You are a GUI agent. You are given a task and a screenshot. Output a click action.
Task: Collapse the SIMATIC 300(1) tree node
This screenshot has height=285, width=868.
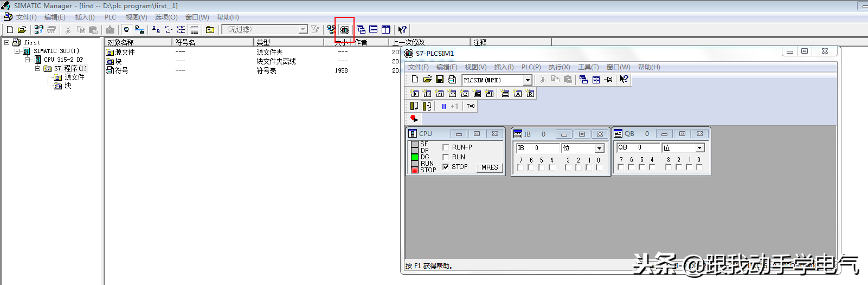17,51
